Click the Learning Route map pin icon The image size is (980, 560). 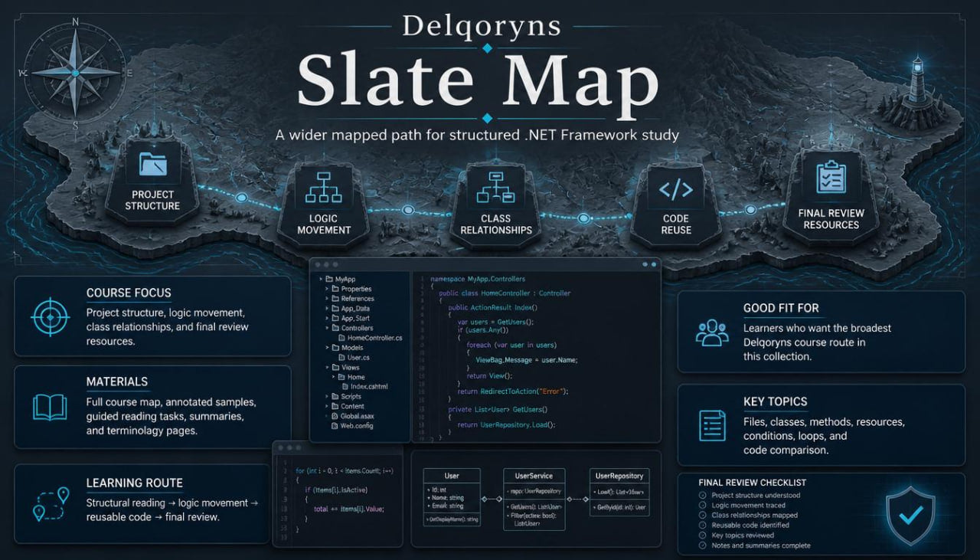51,504
